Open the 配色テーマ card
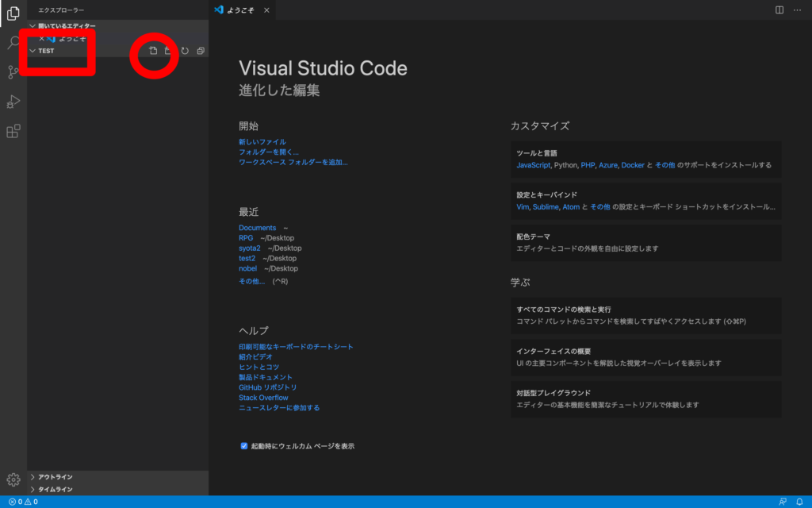This screenshot has width=812, height=508. click(x=646, y=243)
